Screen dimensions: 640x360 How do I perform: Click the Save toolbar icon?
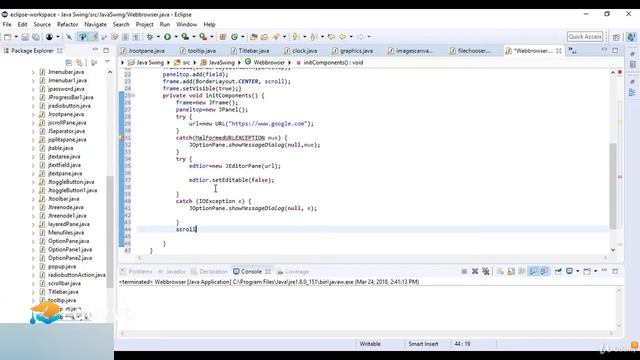25,37
